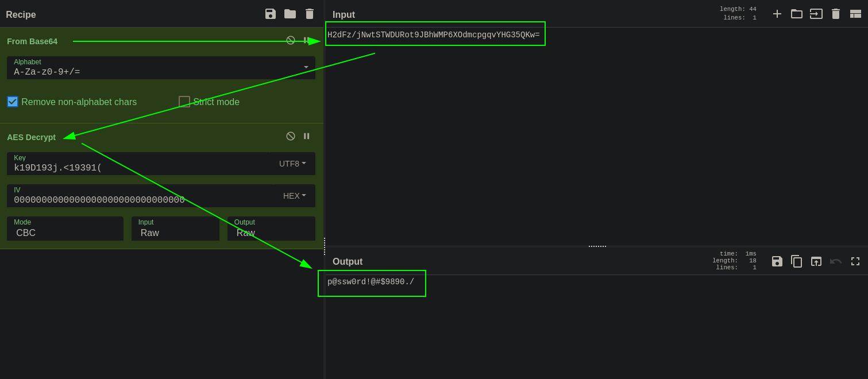The width and height of the screenshot is (868, 379).
Task: Maximise the output pane
Action: [855, 261]
